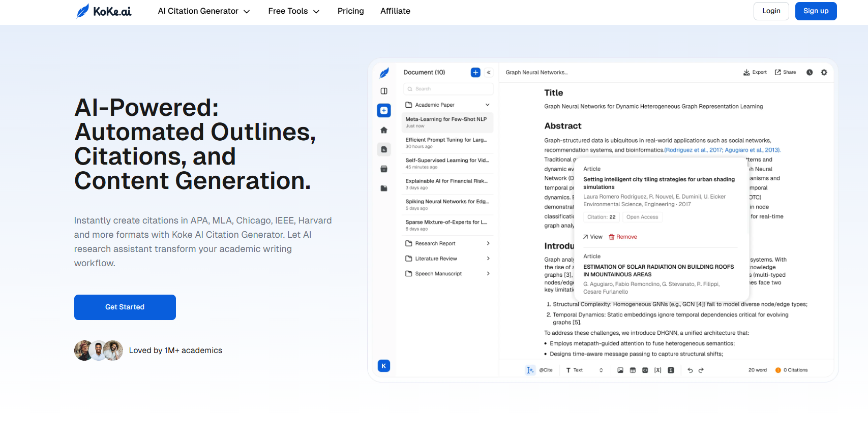
Task: Click the Export download icon
Action: point(746,73)
